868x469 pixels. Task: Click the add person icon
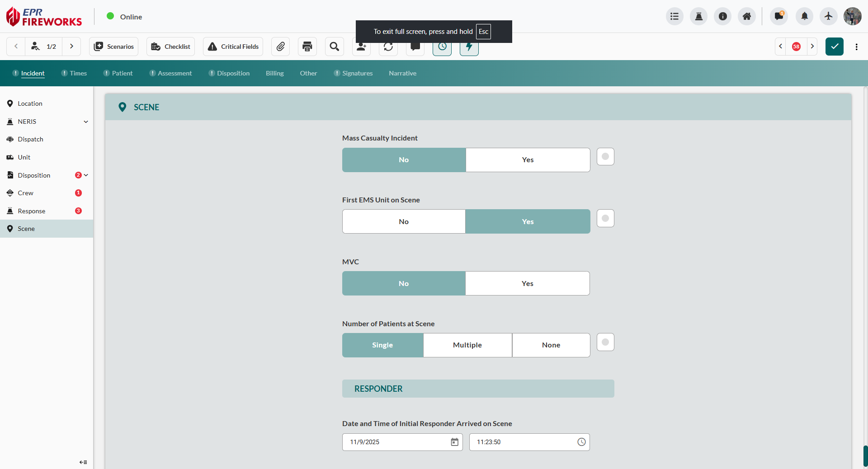361,47
